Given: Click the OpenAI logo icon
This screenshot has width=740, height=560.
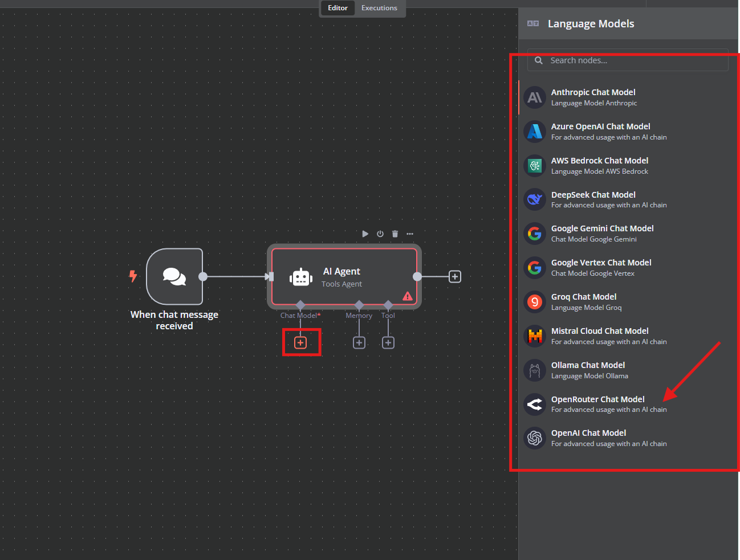Looking at the screenshot, I should point(535,438).
